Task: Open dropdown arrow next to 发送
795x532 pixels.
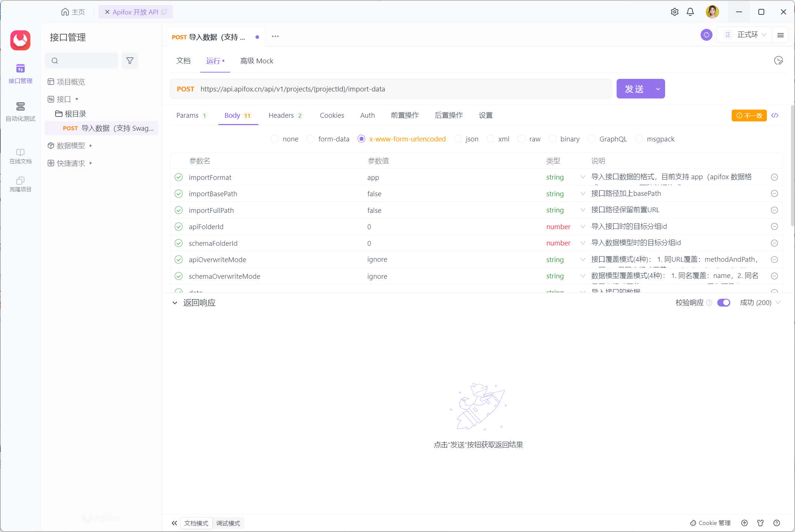Action: (x=658, y=89)
